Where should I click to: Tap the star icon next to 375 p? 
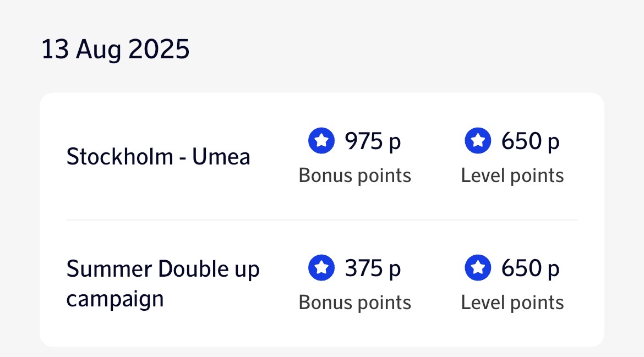coord(321,268)
